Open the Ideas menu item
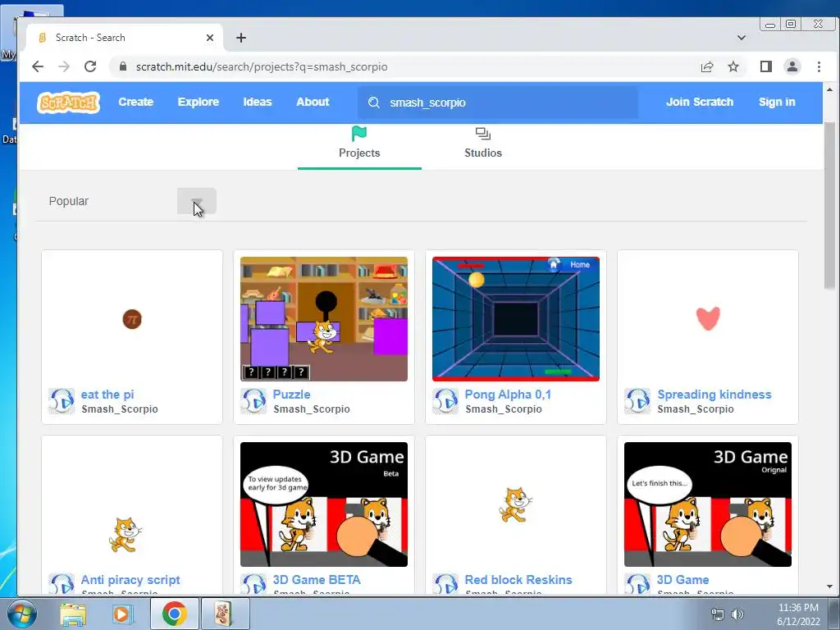This screenshot has height=630, width=840. [257, 102]
